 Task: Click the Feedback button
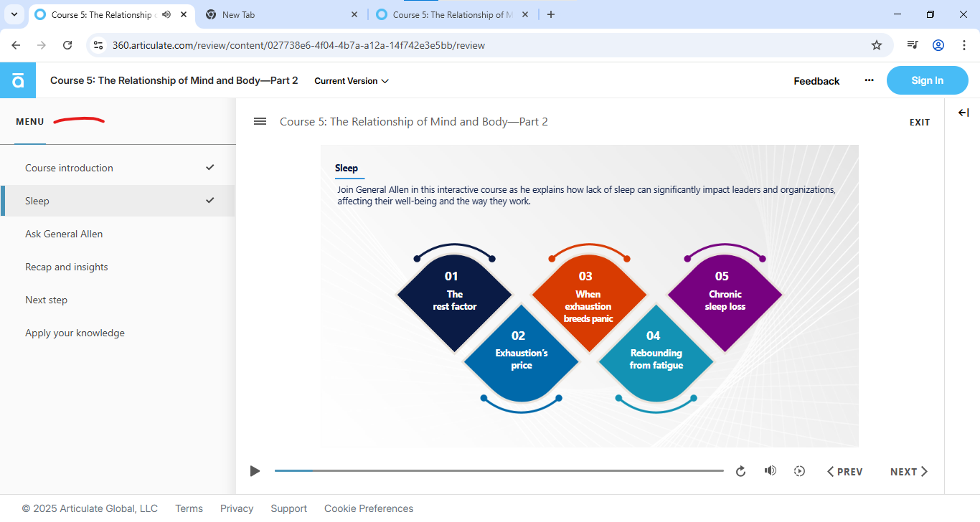click(x=816, y=81)
